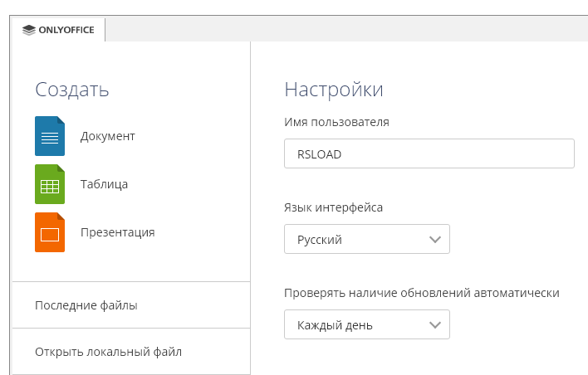Click the "Проверять наличие обновлений автоматически" label

(421, 293)
